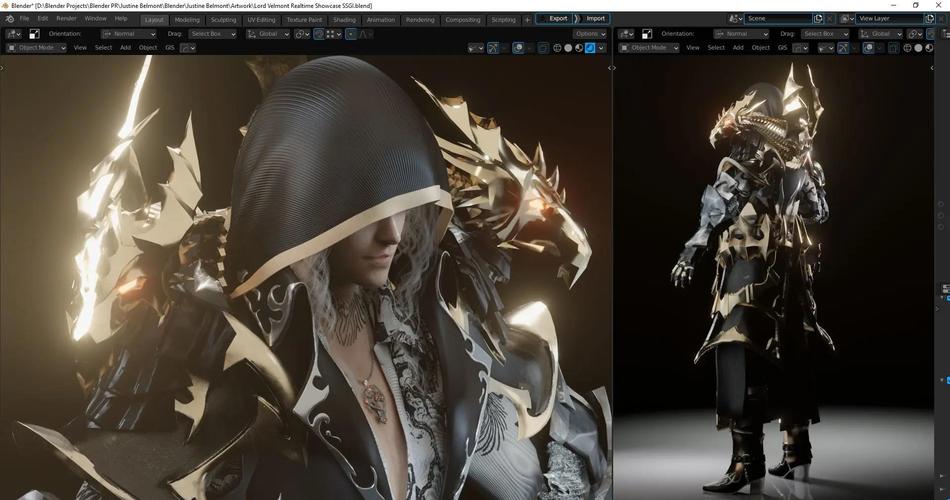Toggle snapping in left viewport header
This screenshot has width=950, height=500.
click(x=319, y=34)
